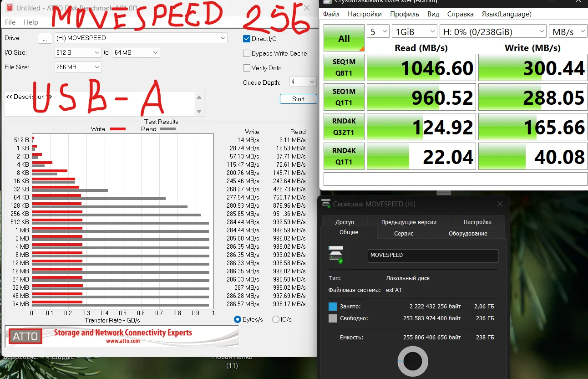Click the ATTO Disk Benchmark title bar icon
588x379 pixels.
tap(9, 8)
